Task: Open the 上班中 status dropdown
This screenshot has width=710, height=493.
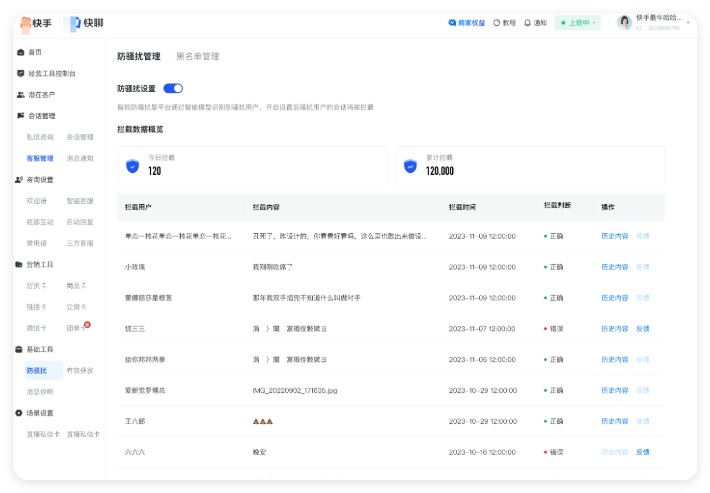Action: point(578,23)
